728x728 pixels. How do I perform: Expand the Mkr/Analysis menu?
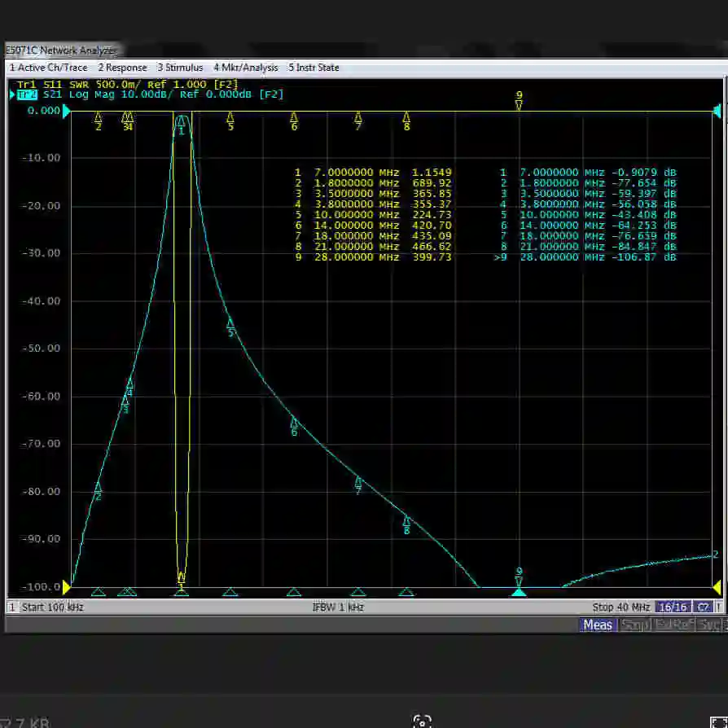tap(245, 68)
